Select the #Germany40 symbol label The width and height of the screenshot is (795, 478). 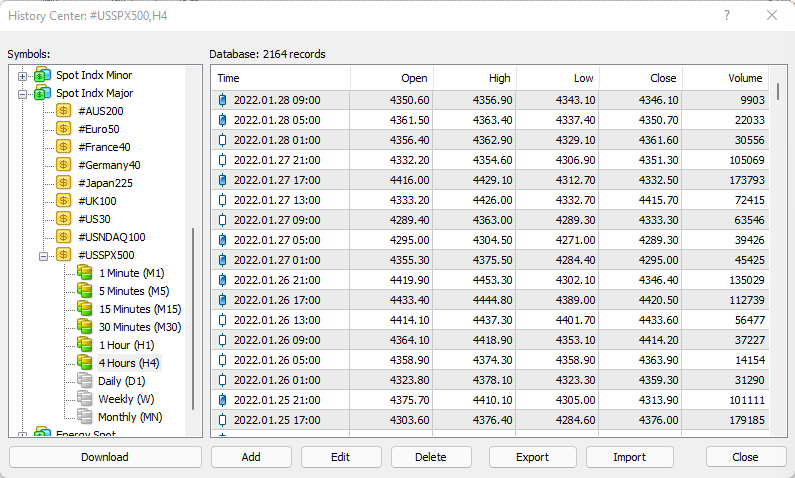110,165
